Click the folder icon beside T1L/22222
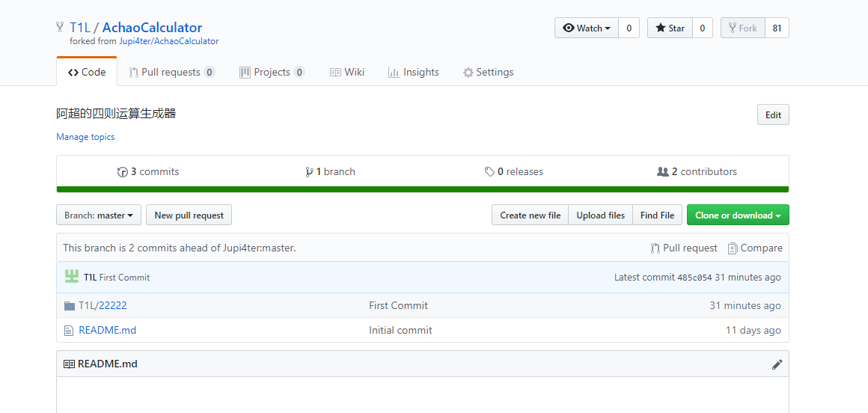The image size is (868, 413). click(70, 305)
